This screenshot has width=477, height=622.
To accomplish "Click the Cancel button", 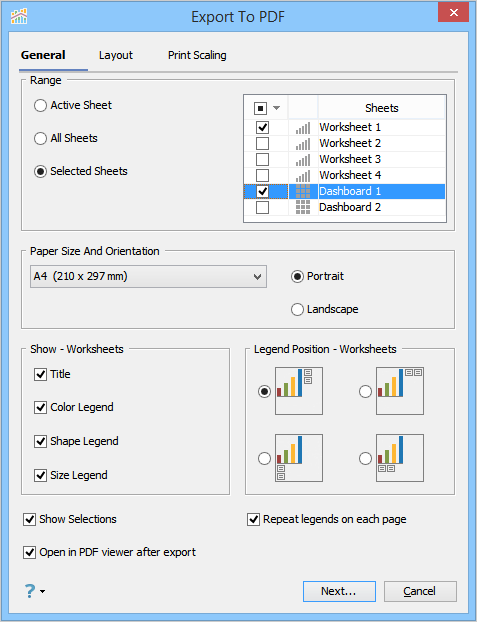I will click(x=420, y=591).
